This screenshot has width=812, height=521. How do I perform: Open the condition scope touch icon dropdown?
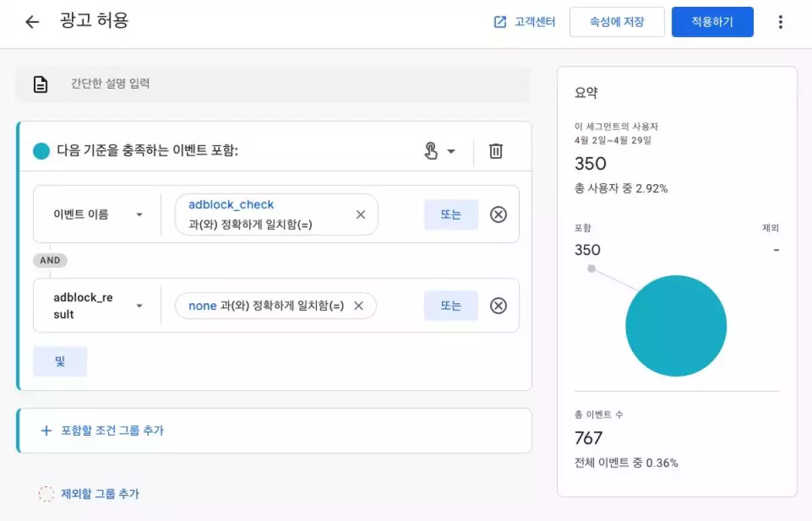[439, 151]
